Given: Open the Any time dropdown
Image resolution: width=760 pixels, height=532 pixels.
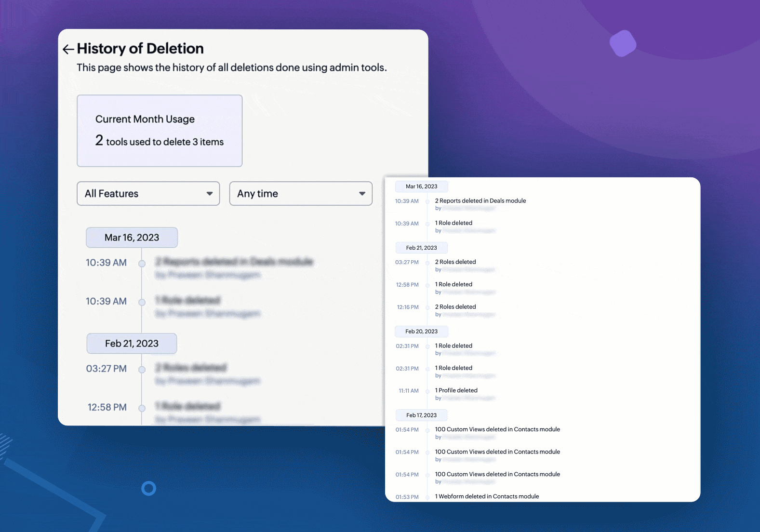Looking at the screenshot, I should (301, 194).
